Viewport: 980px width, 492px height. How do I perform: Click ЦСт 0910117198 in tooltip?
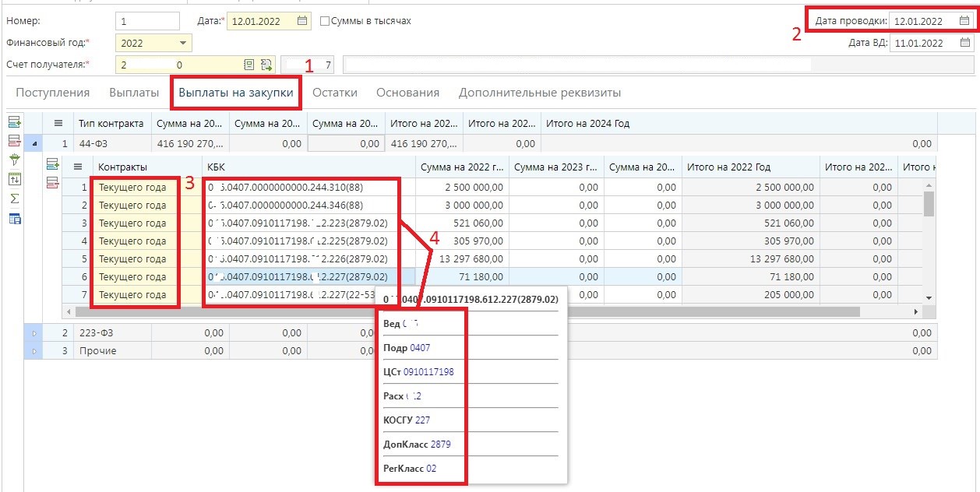[418, 372]
